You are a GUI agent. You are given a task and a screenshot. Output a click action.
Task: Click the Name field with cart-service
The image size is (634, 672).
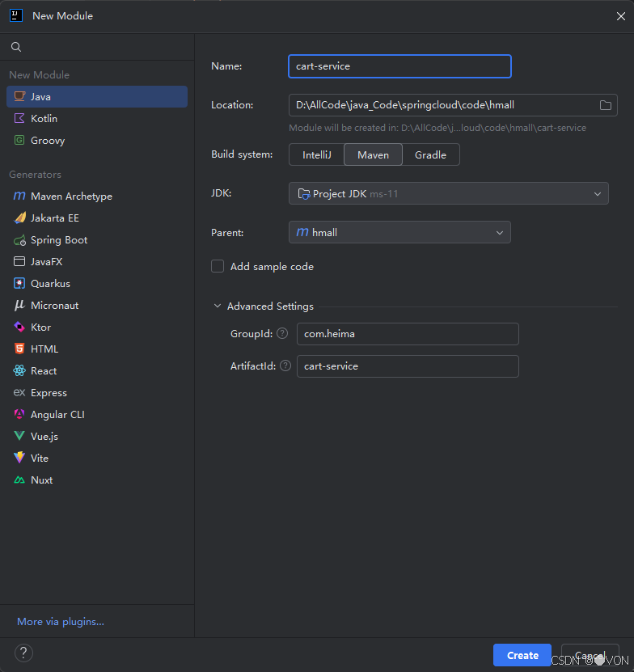click(x=399, y=66)
